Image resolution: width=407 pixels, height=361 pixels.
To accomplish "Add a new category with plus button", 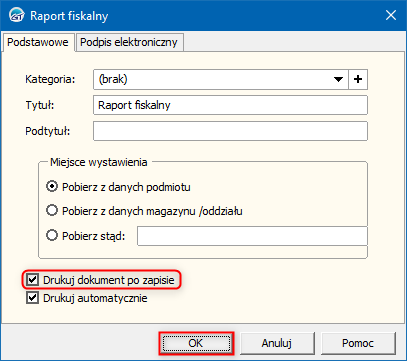I will point(358,79).
